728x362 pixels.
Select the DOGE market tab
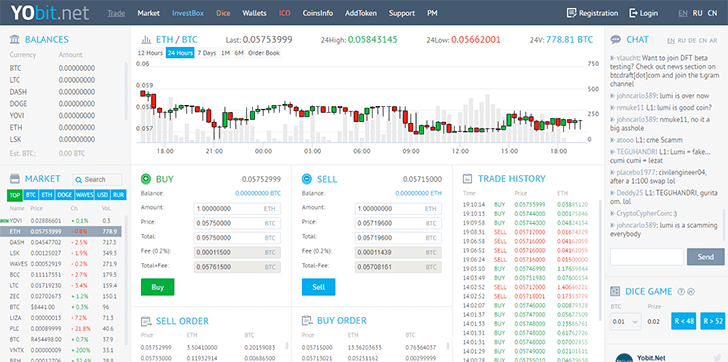tap(64, 195)
